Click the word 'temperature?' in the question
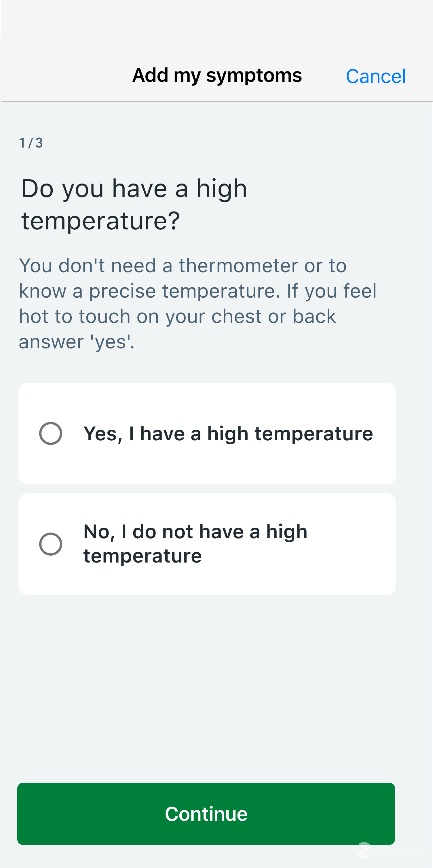Screen dimensions: 433x868 click(100, 221)
